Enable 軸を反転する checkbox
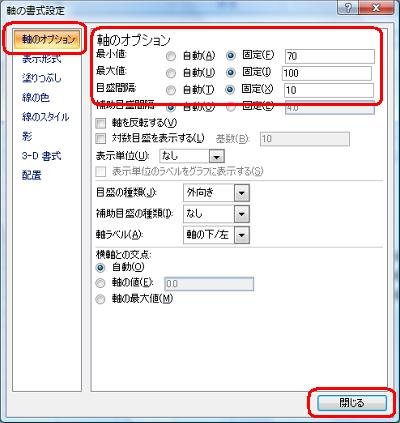 click(100, 123)
